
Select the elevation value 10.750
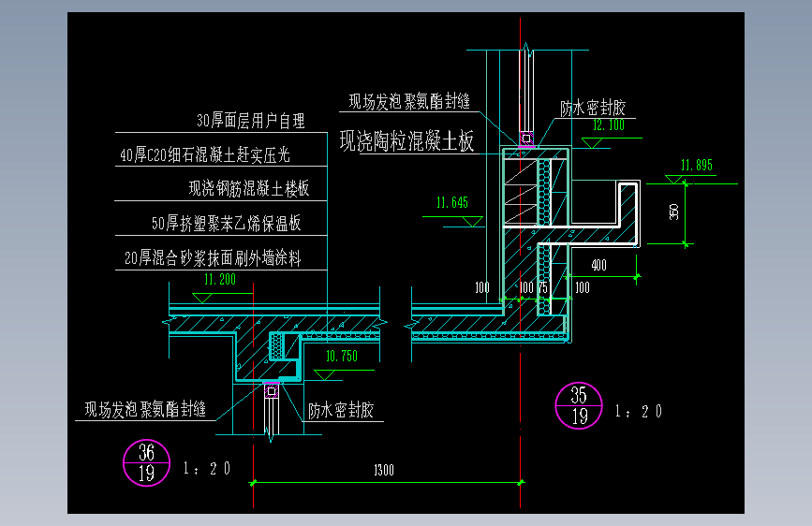[x=342, y=357]
